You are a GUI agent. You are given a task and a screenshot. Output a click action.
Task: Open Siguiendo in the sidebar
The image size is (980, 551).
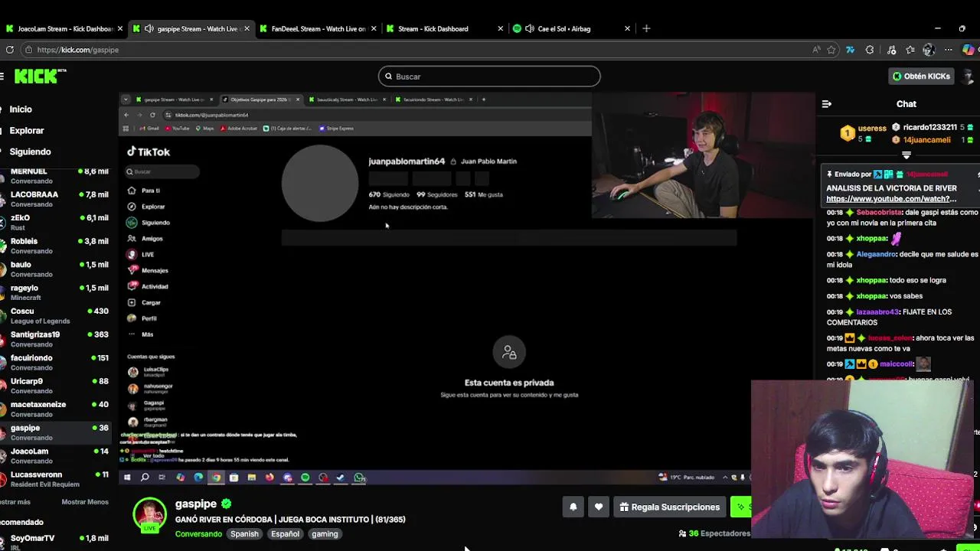(30, 152)
